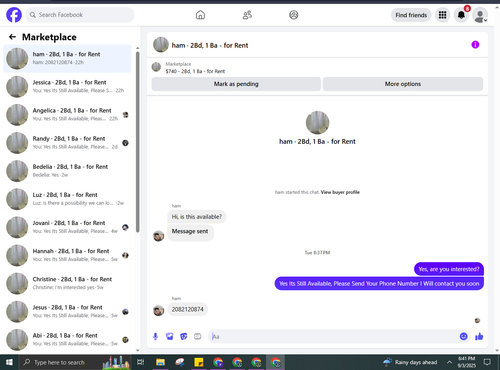Viewport: 500px width, 370px height.
Task: Open Jesus's rental conversation
Action: click(67, 312)
